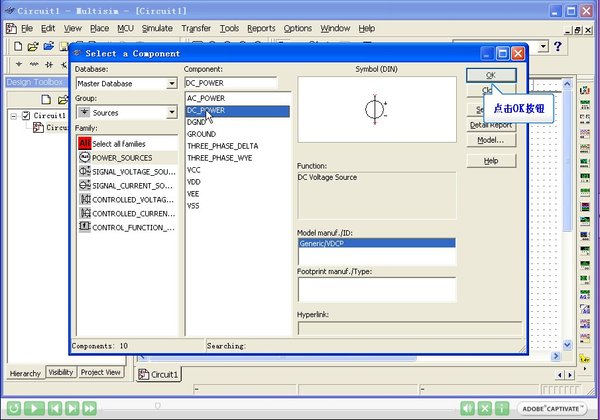This screenshot has height=420, width=600.
Task: Switch to the Visibility tab
Action: [61, 372]
